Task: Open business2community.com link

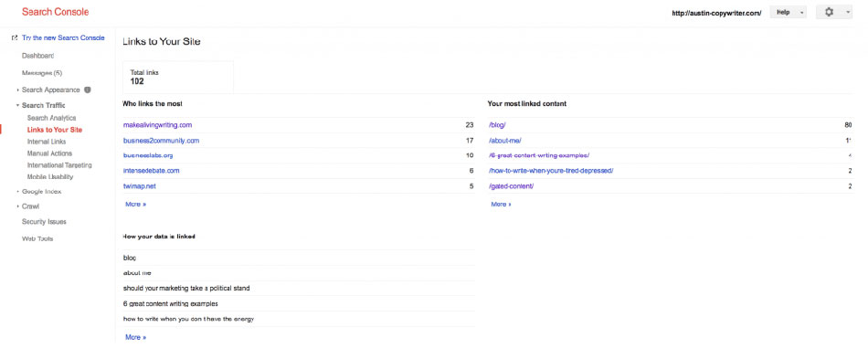Action: pos(161,141)
